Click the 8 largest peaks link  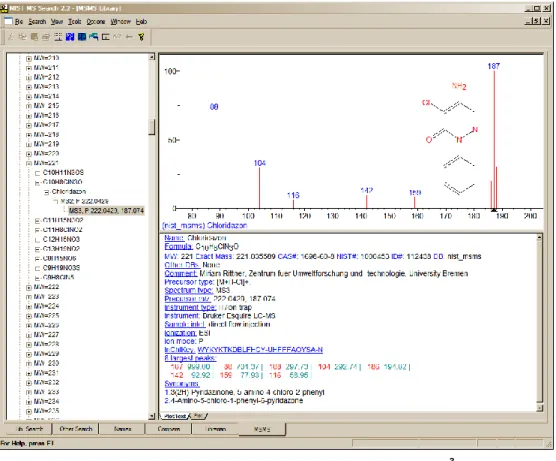pyautogui.click(x=190, y=358)
